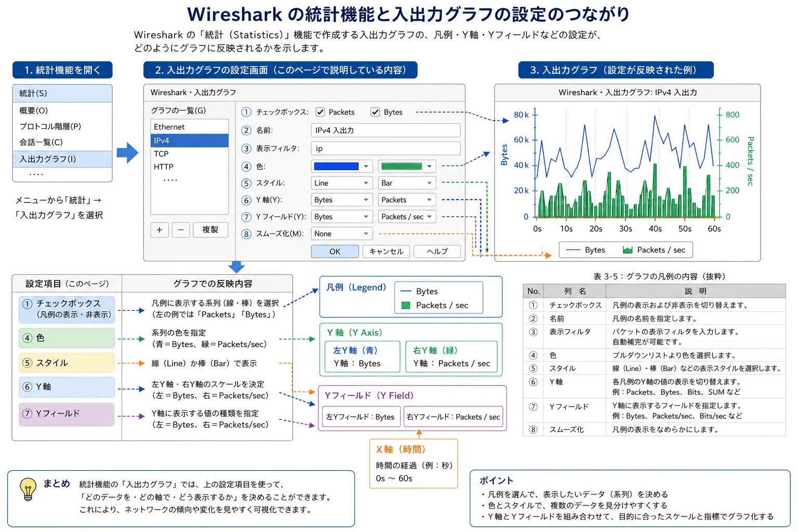Select Ethernet in the graph list
This screenshot has height=532, width=798.
point(190,127)
